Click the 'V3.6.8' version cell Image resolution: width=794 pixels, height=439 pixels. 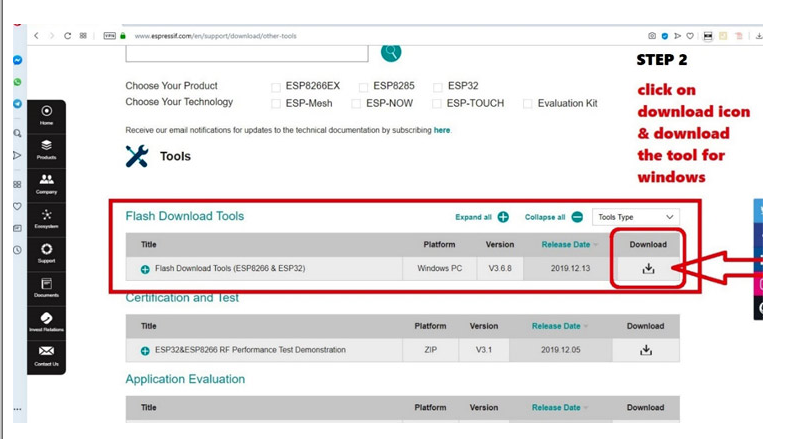click(500, 268)
